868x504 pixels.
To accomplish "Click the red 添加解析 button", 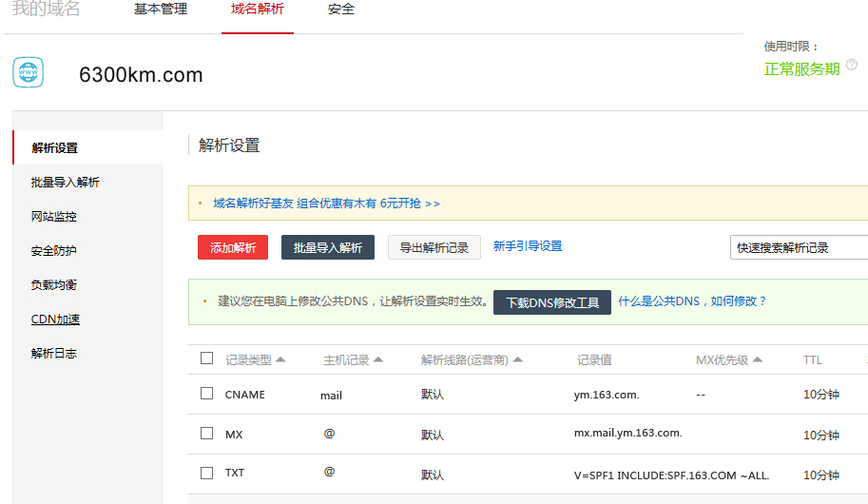I will click(x=233, y=247).
